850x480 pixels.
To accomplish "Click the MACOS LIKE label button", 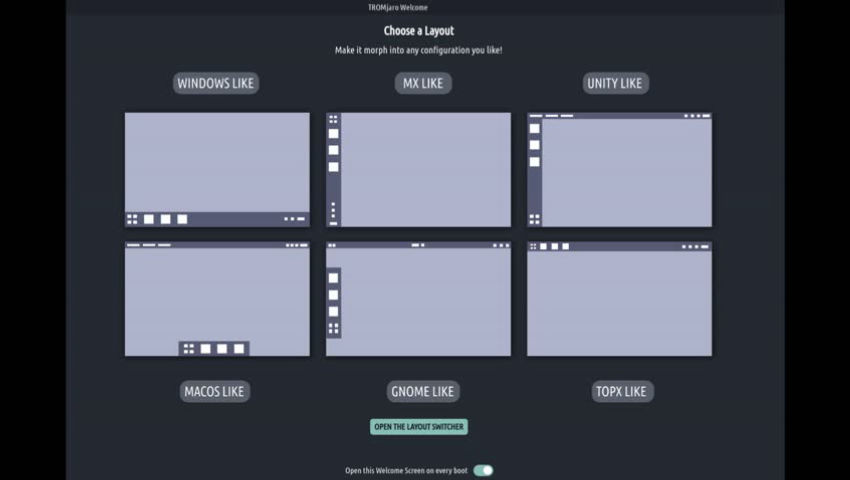I will 215,391.
